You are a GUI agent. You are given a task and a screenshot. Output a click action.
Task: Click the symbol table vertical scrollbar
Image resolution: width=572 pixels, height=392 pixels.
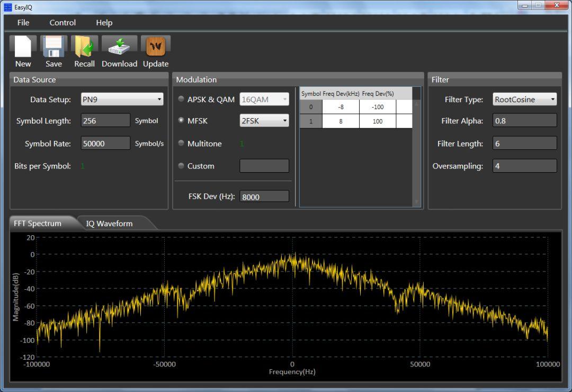(x=416, y=153)
